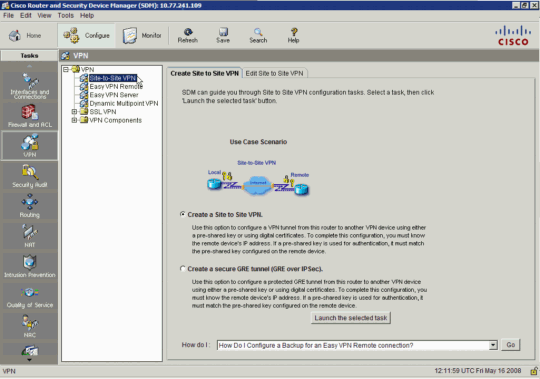Screen dimensions: 540x379
Task: Click the Use Case Scenario heading
Action: [x=258, y=141]
